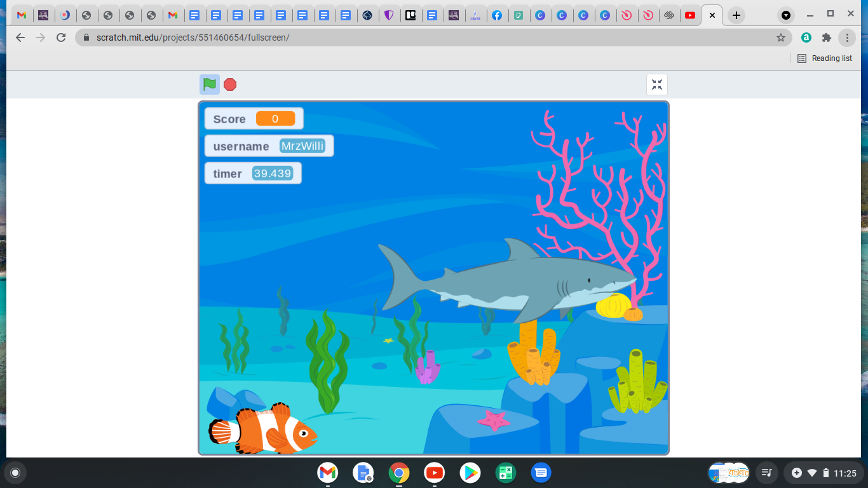Open the Messages app on the shelf
The image size is (868, 488).
pyautogui.click(x=541, y=473)
